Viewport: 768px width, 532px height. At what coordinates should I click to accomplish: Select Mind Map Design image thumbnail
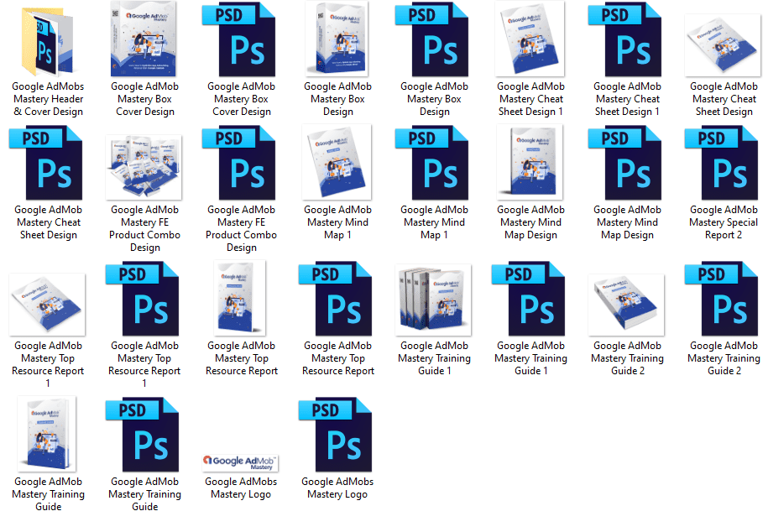pyautogui.click(x=530, y=162)
